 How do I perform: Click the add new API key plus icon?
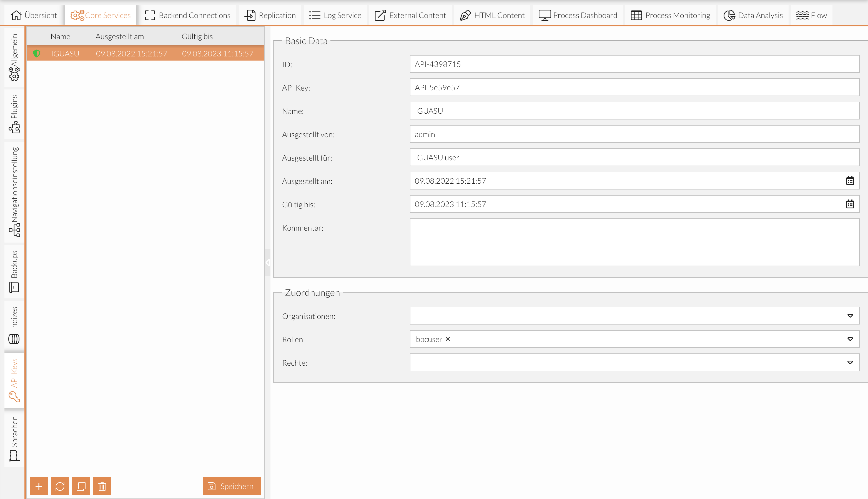(x=39, y=486)
